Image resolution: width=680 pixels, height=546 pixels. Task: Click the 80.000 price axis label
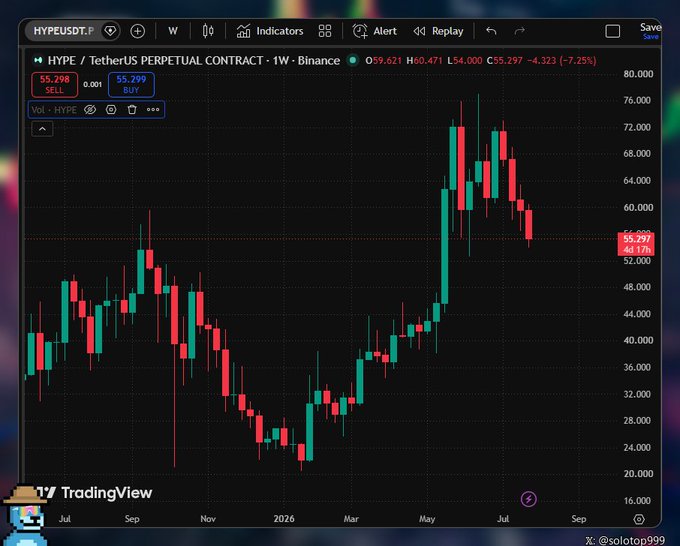click(x=638, y=74)
